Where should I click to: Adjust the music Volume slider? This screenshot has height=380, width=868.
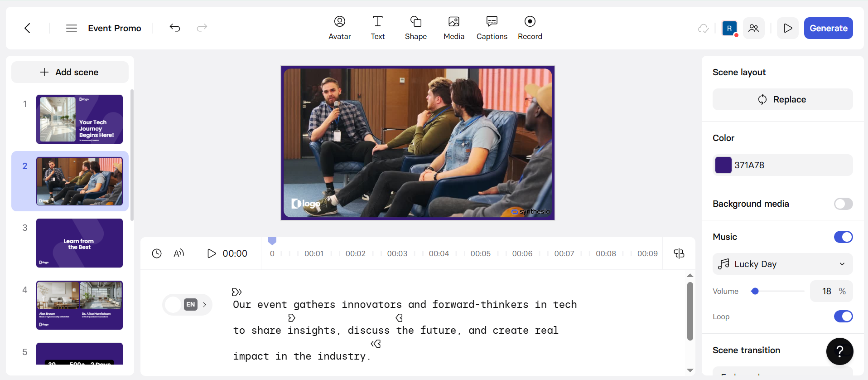click(x=755, y=291)
